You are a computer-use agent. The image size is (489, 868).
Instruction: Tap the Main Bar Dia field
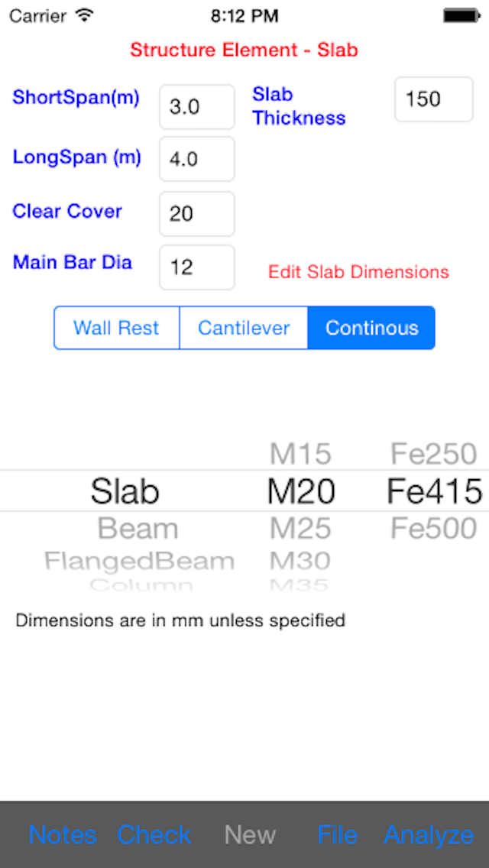point(197,267)
